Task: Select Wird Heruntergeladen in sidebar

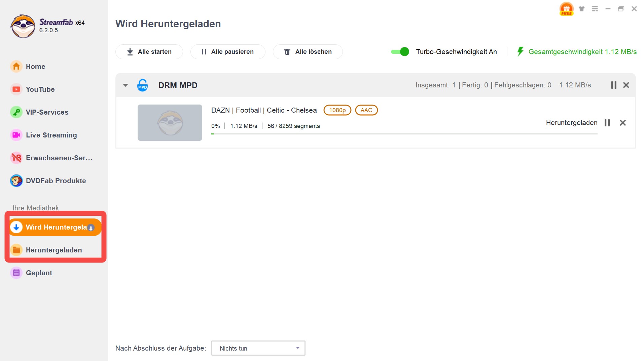Action: tap(56, 227)
